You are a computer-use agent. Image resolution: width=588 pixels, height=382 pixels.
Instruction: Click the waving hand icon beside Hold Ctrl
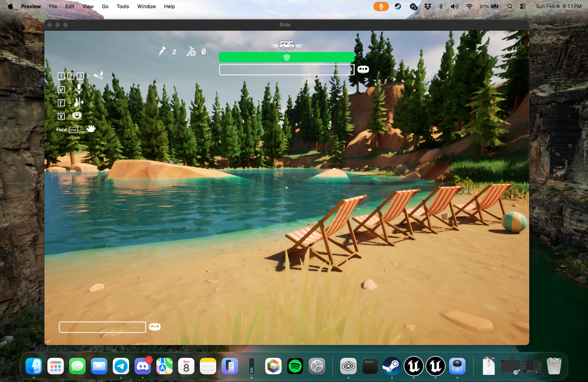pos(91,129)
